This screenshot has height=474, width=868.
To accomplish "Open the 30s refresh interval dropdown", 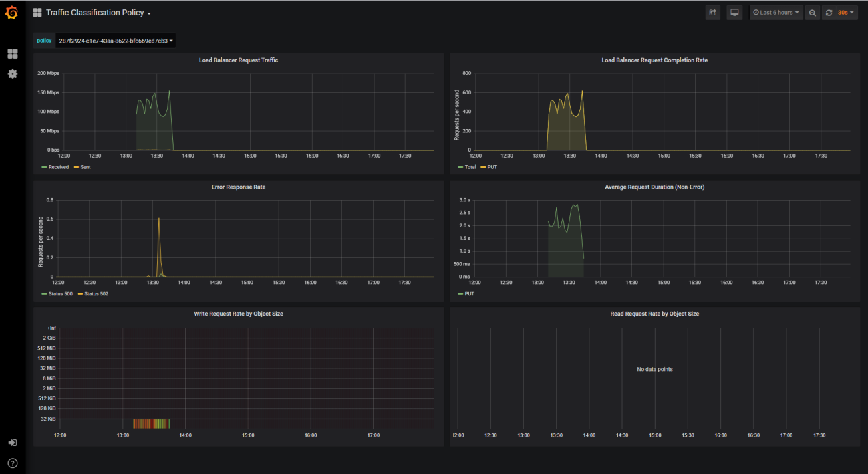I will [x=847, y=13].
